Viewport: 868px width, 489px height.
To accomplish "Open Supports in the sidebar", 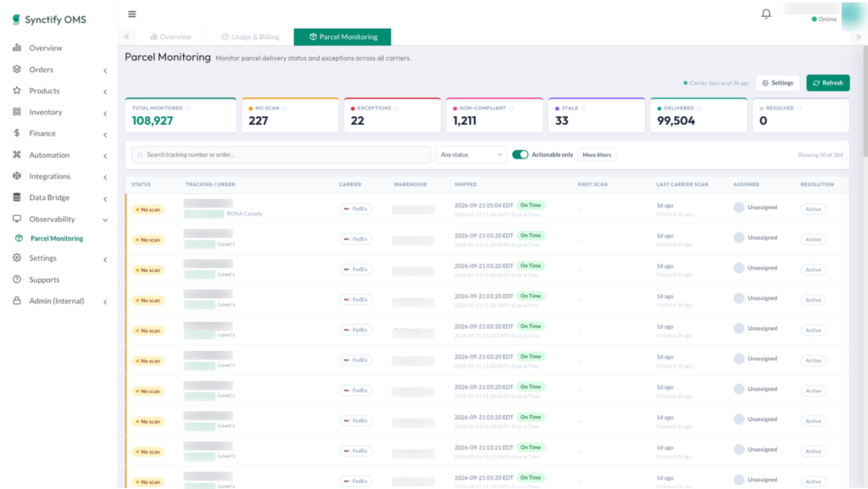I will (44, 280).
